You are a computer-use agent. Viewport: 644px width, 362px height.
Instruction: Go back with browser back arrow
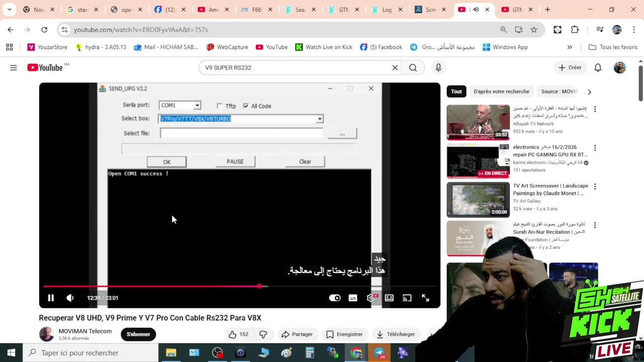(x=11, y=30)
